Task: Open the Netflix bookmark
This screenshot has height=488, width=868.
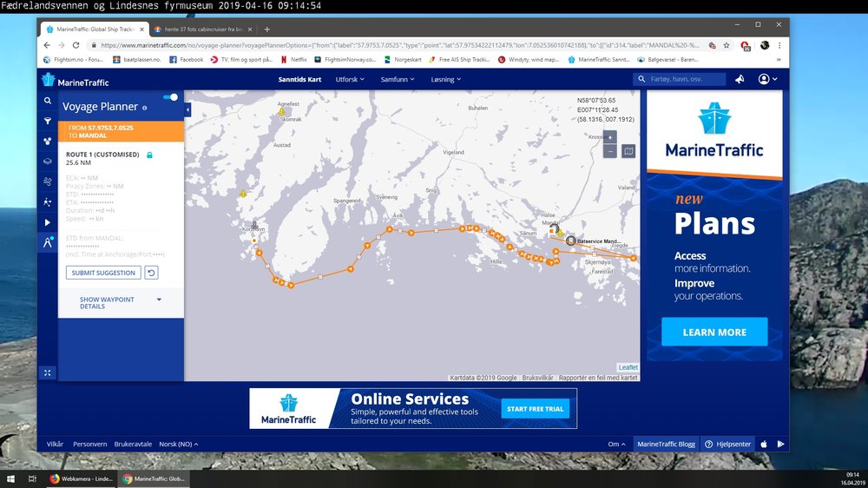Action: (294, 59)
